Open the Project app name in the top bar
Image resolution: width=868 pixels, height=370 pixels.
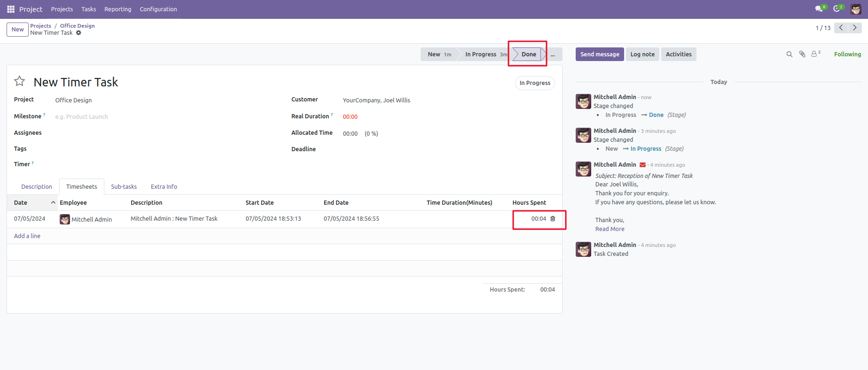click(x=31, y=9)
